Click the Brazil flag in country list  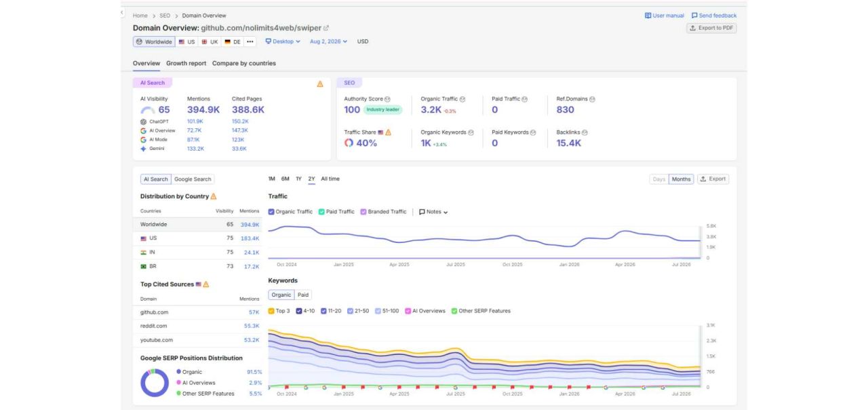144,267
